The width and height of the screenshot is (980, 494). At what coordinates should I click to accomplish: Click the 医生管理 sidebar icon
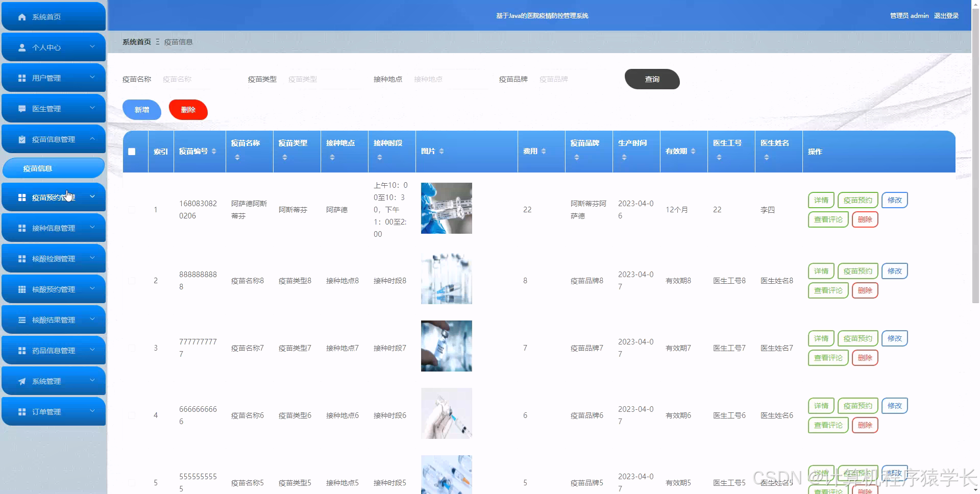21,108
